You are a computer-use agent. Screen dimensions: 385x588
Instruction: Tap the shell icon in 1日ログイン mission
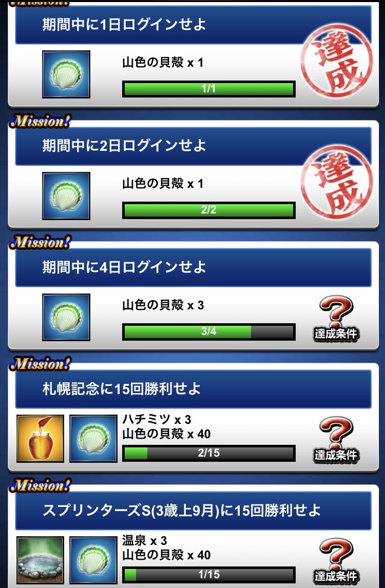[66, 74]
